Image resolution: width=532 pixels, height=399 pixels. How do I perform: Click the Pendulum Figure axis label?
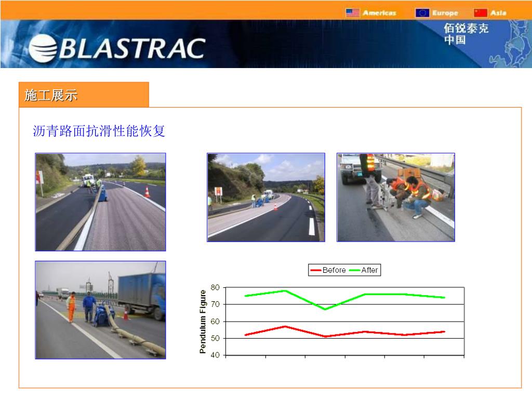pyautogui.click(x=203, y=322)
